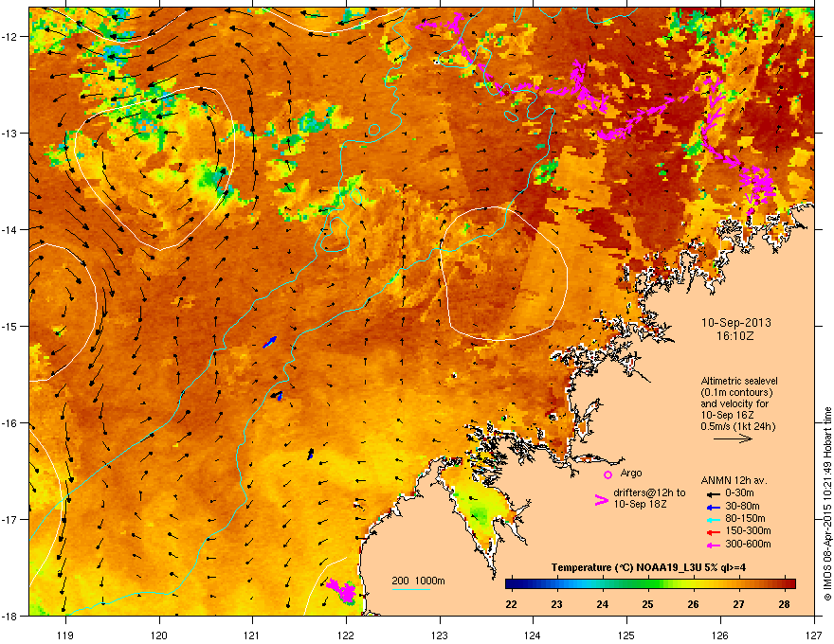Click the Argo magenta circle legend symbol

click(607, 474)
